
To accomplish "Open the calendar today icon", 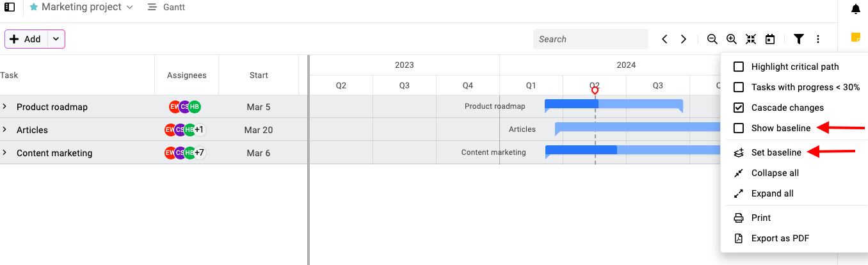I will point(770,39).
